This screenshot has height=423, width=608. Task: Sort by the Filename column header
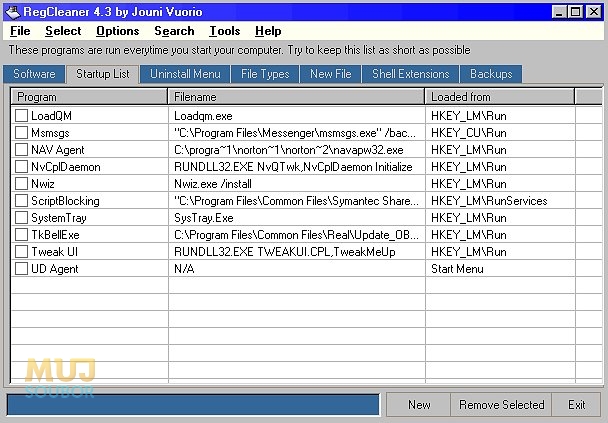pos(296,97)
